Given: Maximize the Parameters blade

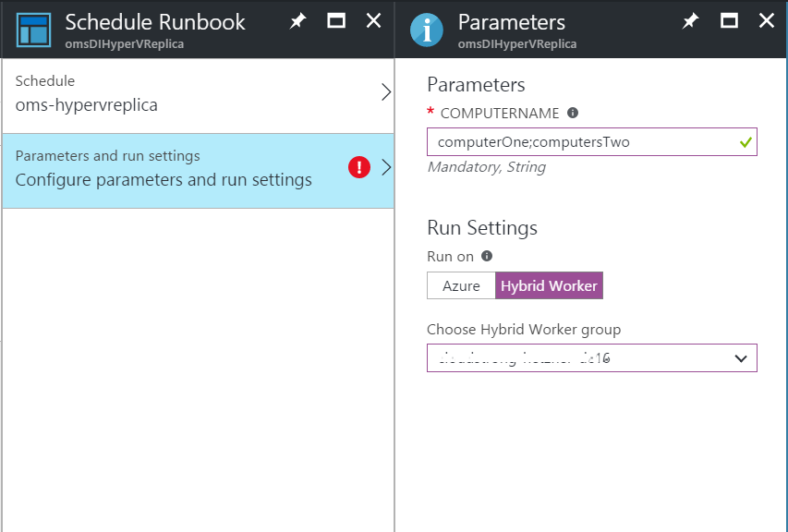Looking at the screenshot, I should pyautogui.click(x=729, y=20).
